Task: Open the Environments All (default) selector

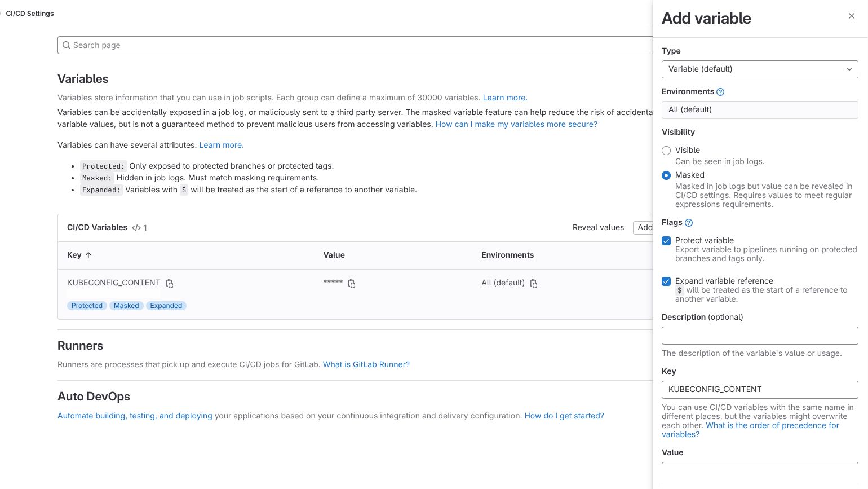Action: coord(759,110)
